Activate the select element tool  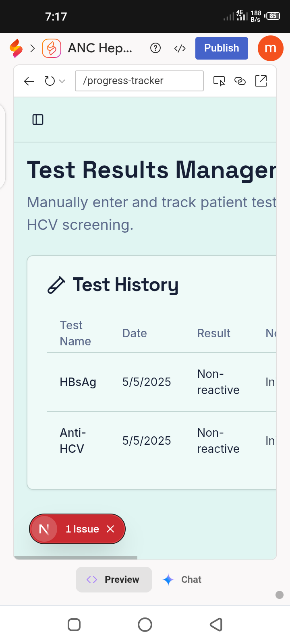(219, 81)
